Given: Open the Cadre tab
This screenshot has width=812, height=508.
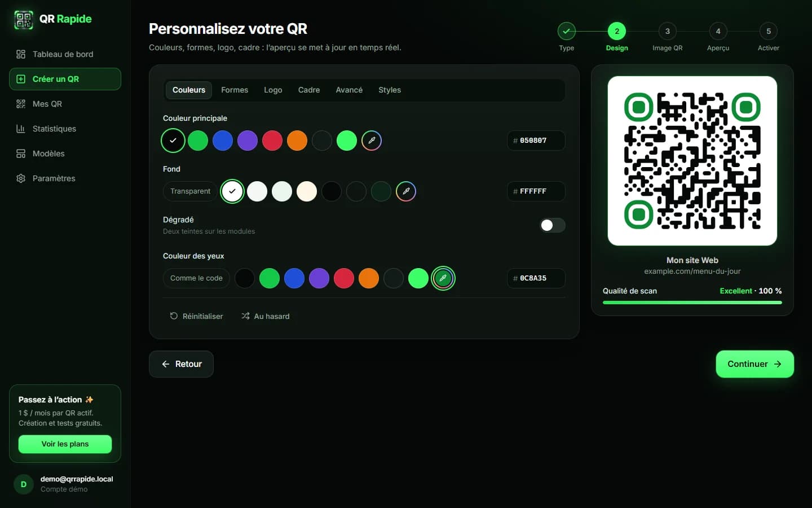Looking at the screenshot, I should tap(309, 90).
